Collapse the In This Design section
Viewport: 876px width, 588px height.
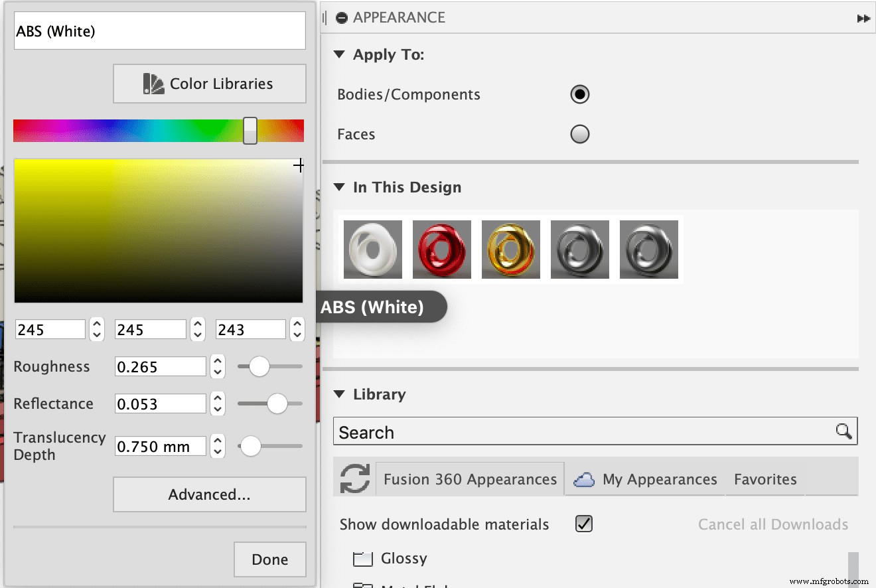point(340,187)
